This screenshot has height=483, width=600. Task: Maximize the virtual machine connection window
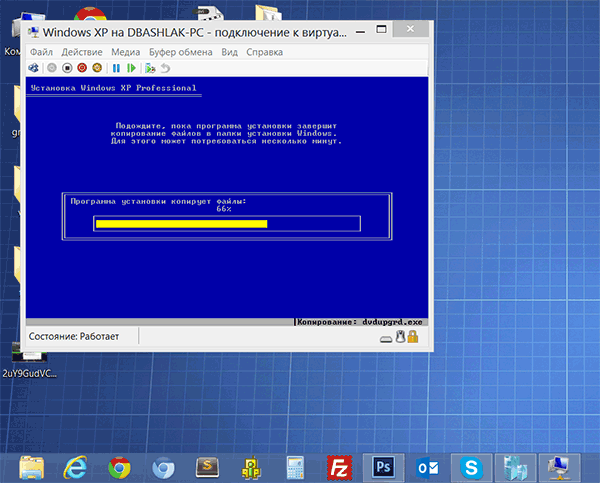[x=381, y=30]
